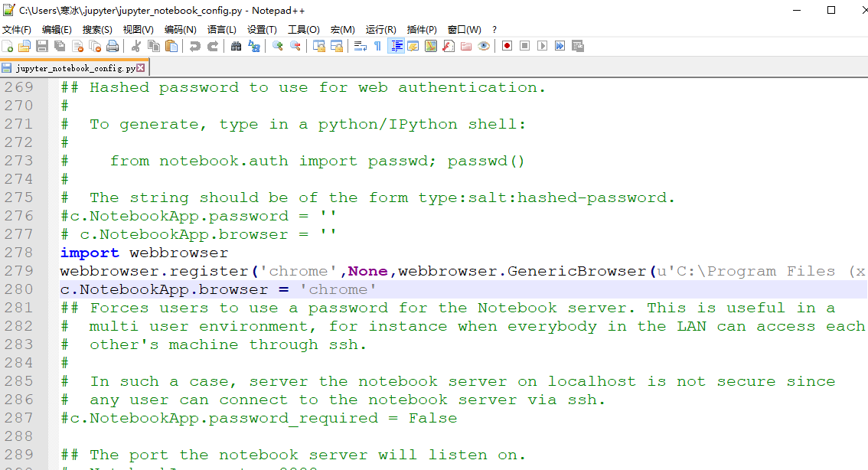Run the recorded macro playback icon
This screenshot has width=868, height=470.
(542, 46)
